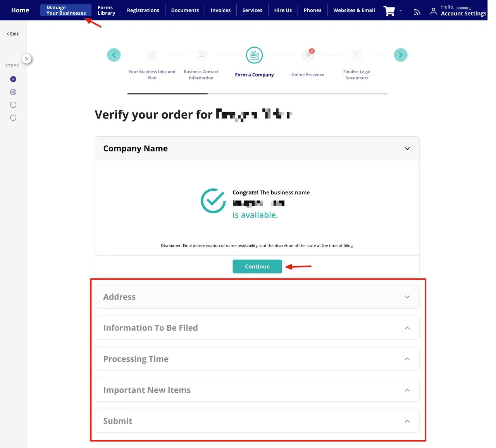Click the Continue button
This screenshot has width=496, height=448.
pos(257,266)
